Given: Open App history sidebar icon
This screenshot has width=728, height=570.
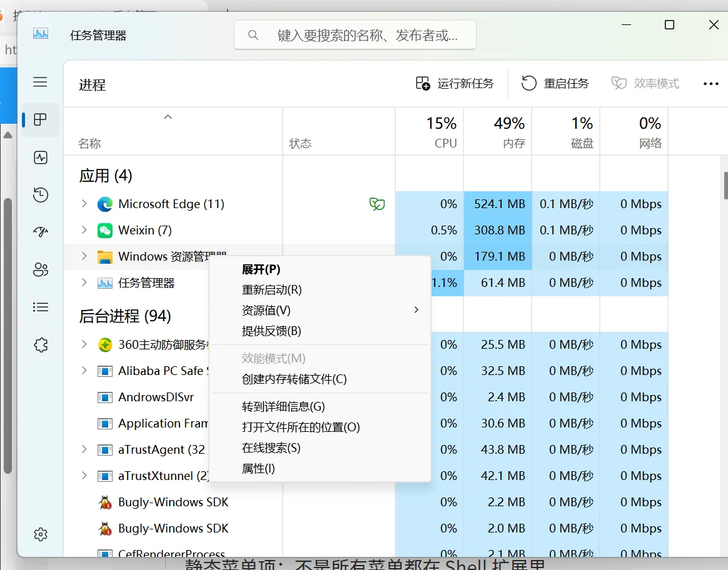Looking at the screenshot, I should [x=41, y=195].
